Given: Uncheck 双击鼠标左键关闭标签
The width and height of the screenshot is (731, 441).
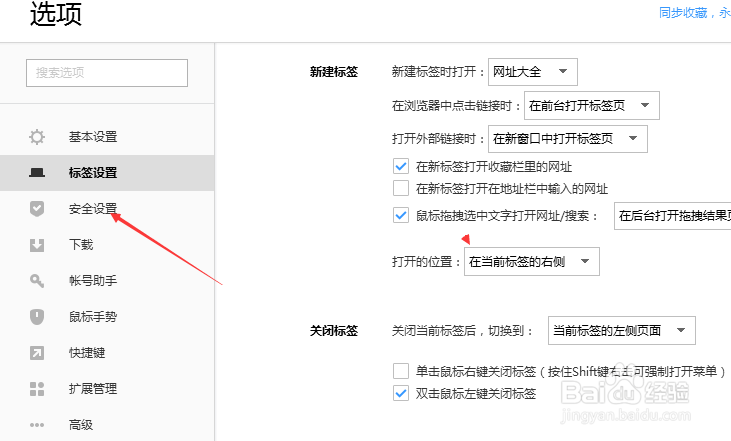Looking at the screenshot, I should [x=401, y=393].
